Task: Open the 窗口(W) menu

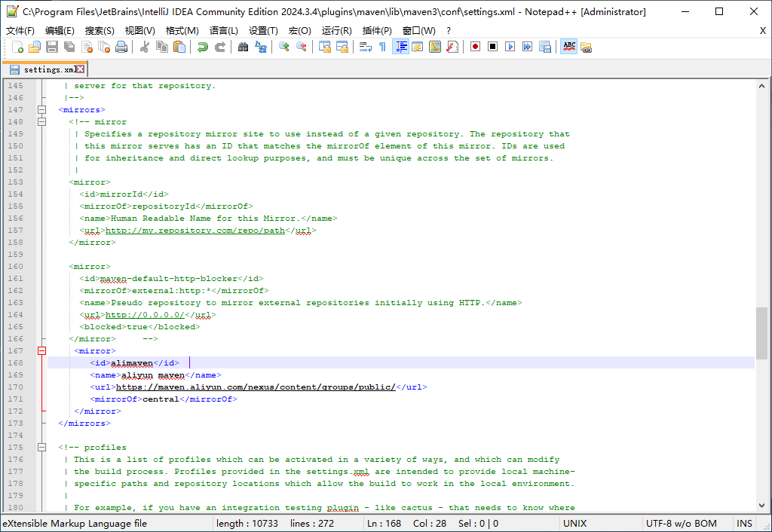Action: (419, 30)
